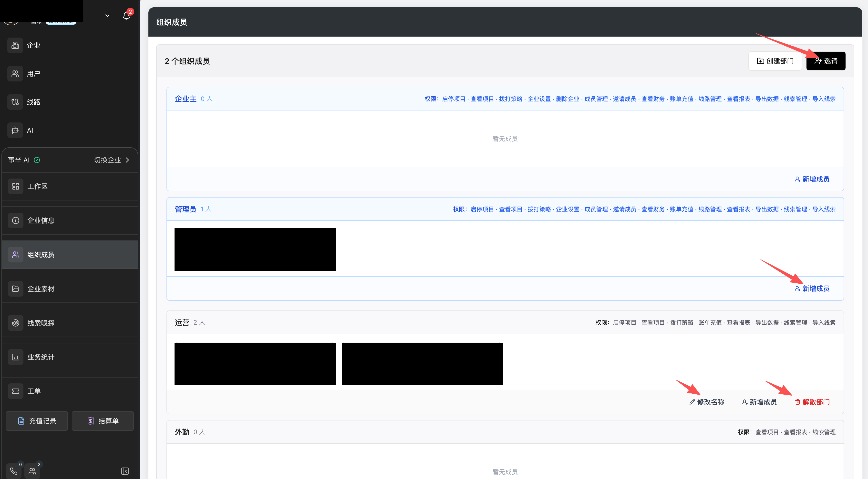Click the 创建部门 button

(775, 61)
